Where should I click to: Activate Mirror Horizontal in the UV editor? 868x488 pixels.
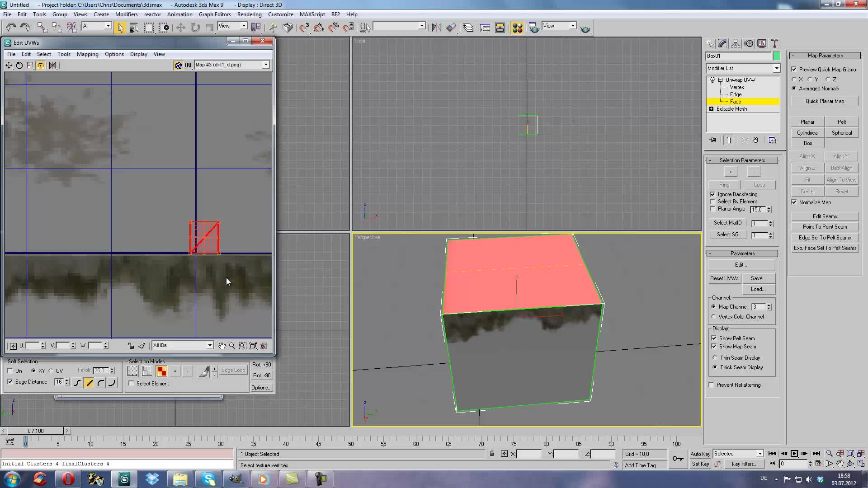(x=52, y=66)
